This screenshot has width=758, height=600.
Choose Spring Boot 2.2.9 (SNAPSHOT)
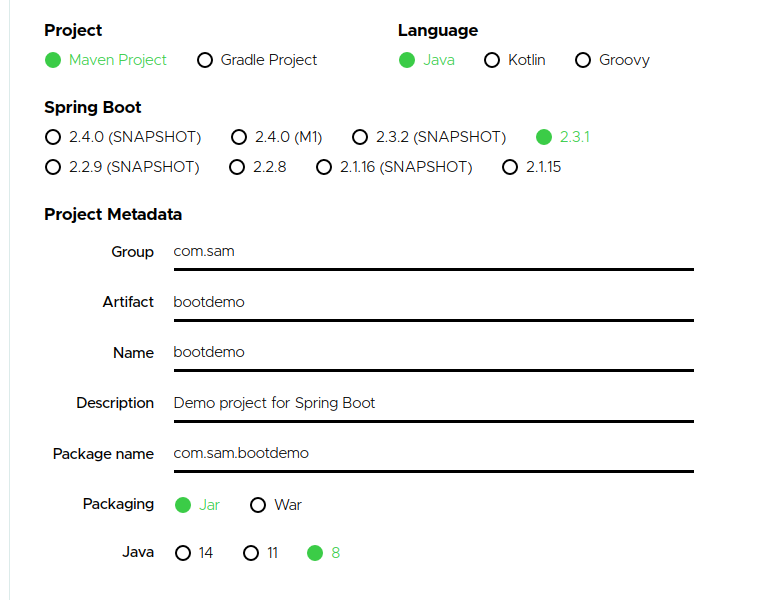point(53,167)
